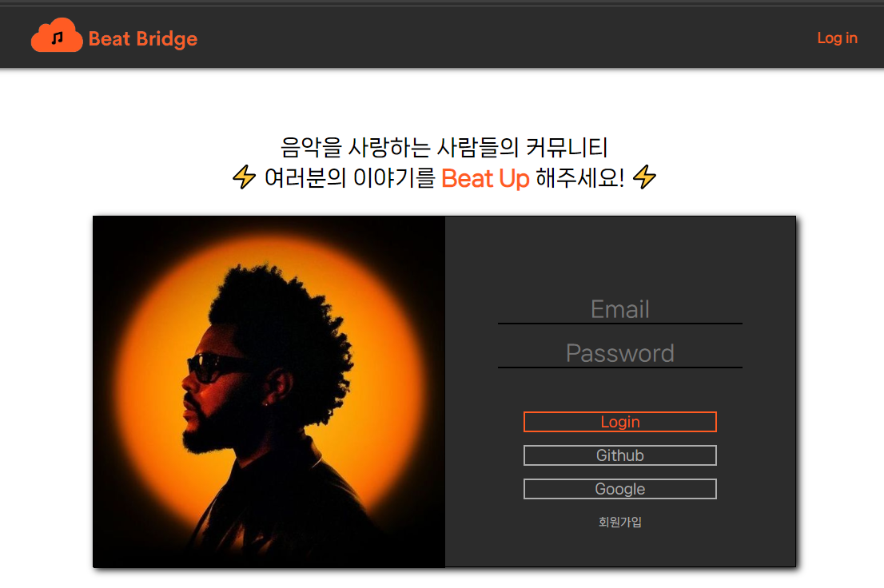Image resolution: width=884 pixels, height=588 pixels.
Task: Sign in with the Google button
Action: pos(619,489)
